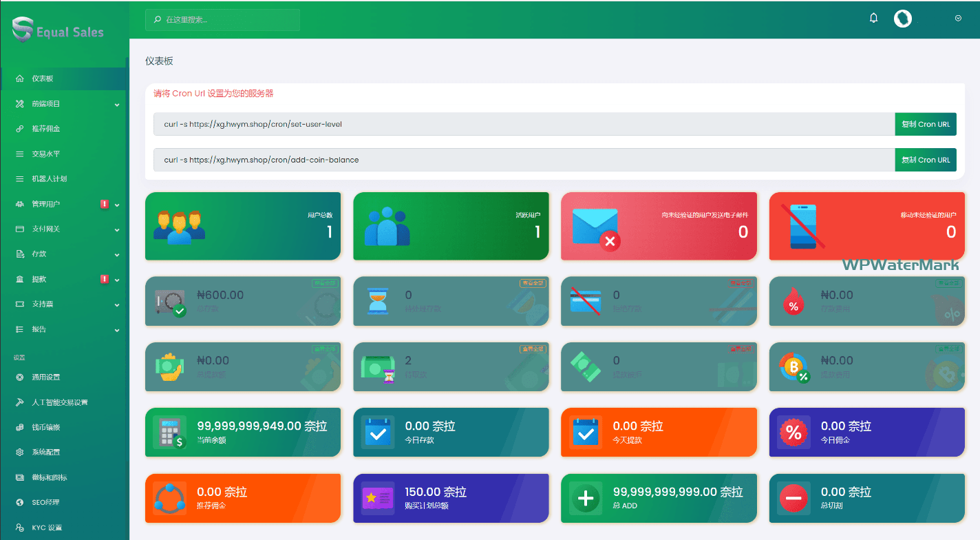This screenshot has width=980, height=540.
Task: Click the calculator icon beside 当前余额
Action: pos(169,433)
